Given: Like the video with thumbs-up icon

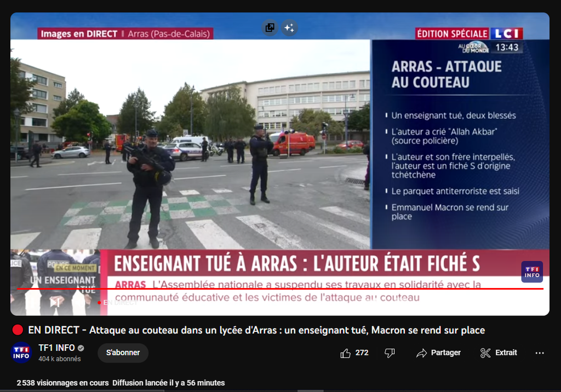Looking at the screenshot, I should (x=345, y=353).
